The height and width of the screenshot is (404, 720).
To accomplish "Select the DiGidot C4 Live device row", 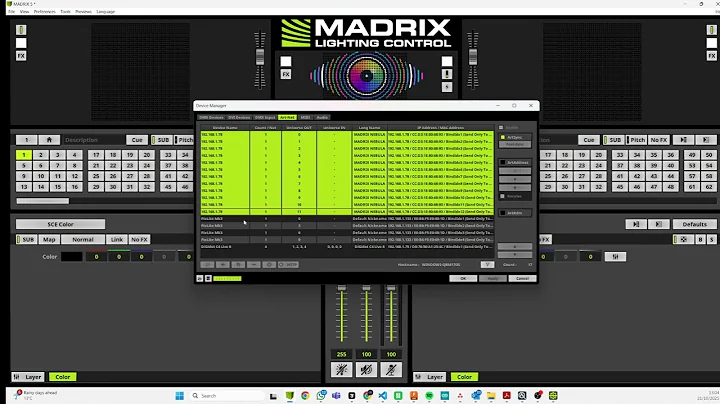I will tap(347, 247).
